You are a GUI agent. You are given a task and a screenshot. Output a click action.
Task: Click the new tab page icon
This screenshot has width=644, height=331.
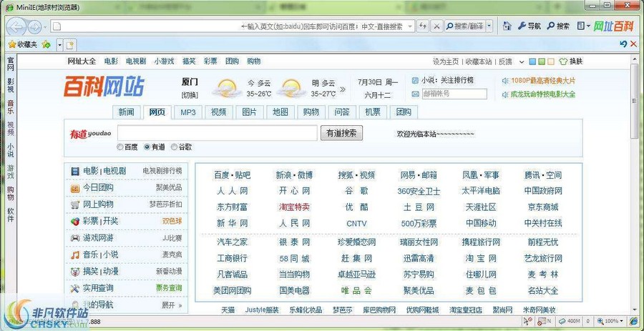click(70, 44)
